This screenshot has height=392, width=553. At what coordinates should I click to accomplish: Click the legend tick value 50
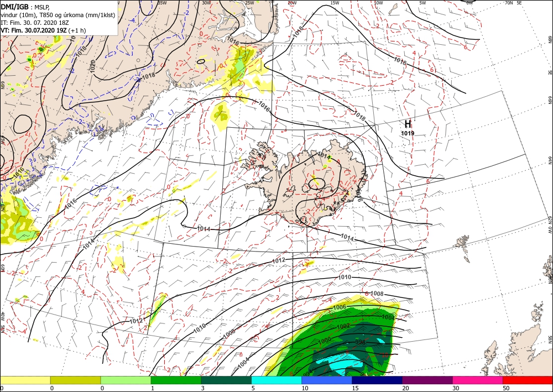click(x=507, y=388)
